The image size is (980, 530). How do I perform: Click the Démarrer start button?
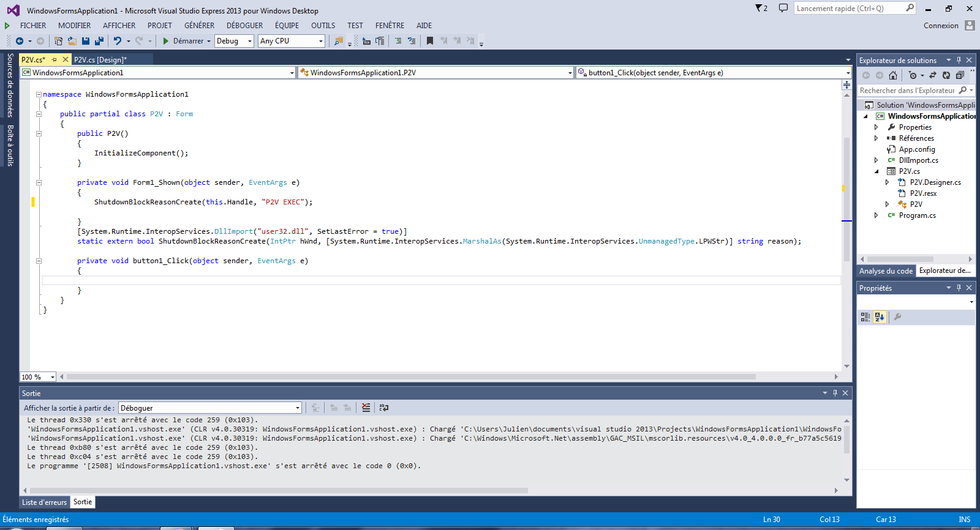click(187, 41)
